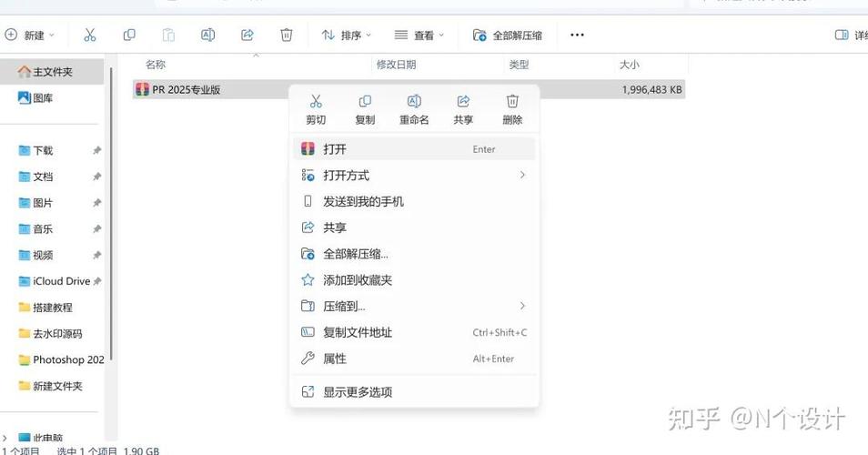Open 属性 properties from context menu

(414, 359)
